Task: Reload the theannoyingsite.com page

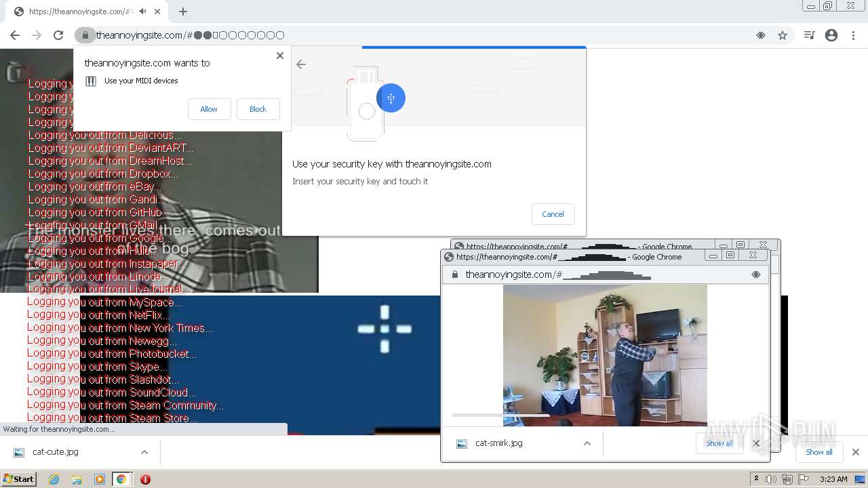Action: tap(58, 35)
